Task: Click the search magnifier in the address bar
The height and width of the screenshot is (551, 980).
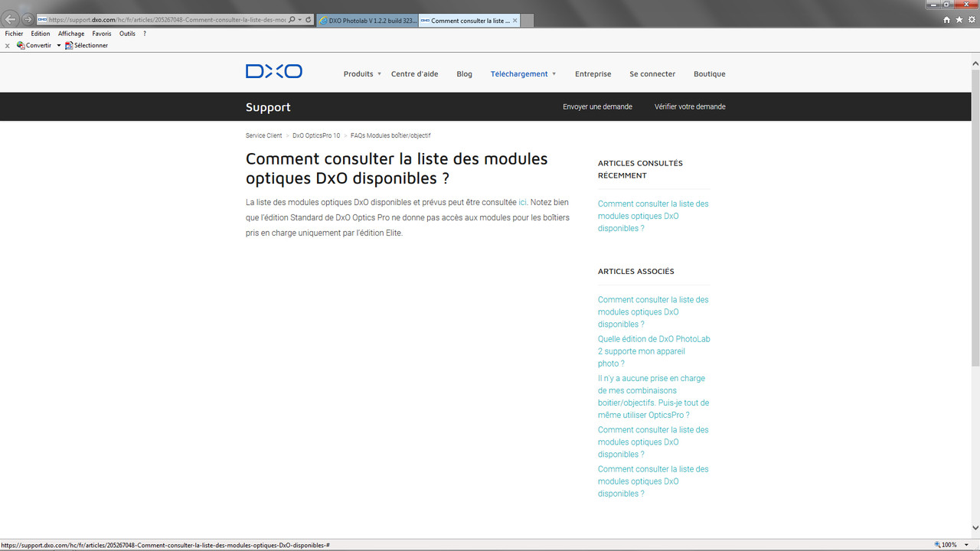Action: [x=291, y=20]
